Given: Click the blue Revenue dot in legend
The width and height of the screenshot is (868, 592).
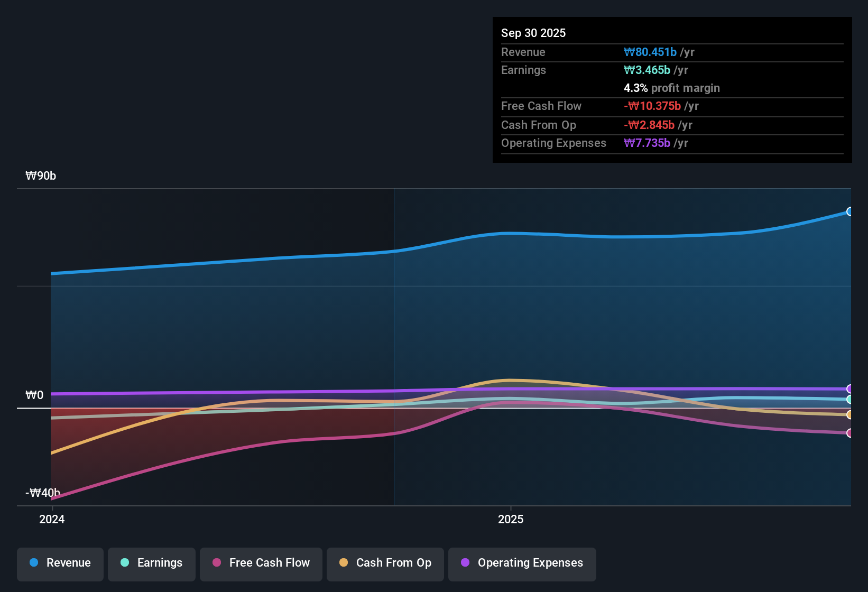Looking at the screenshot, I should (33, 563).
